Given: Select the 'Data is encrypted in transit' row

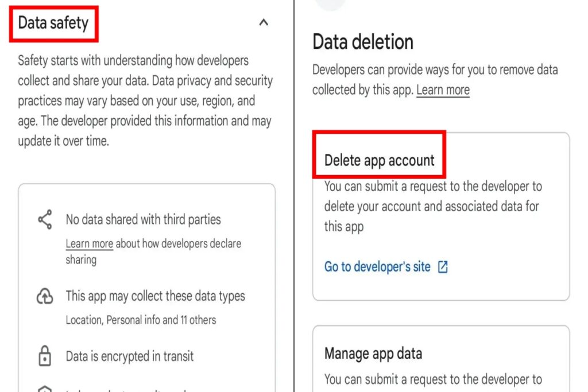Looking at the screenshot, I should [129, 356].
